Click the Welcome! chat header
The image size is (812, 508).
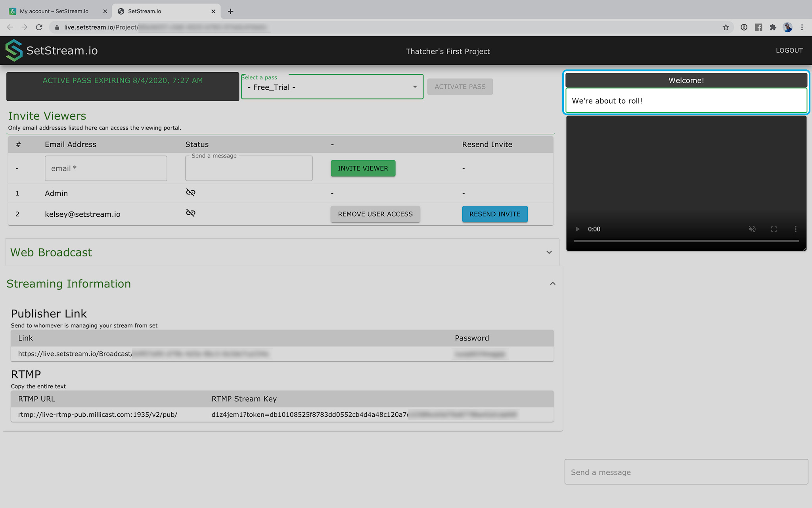click(x=686, y=80)
